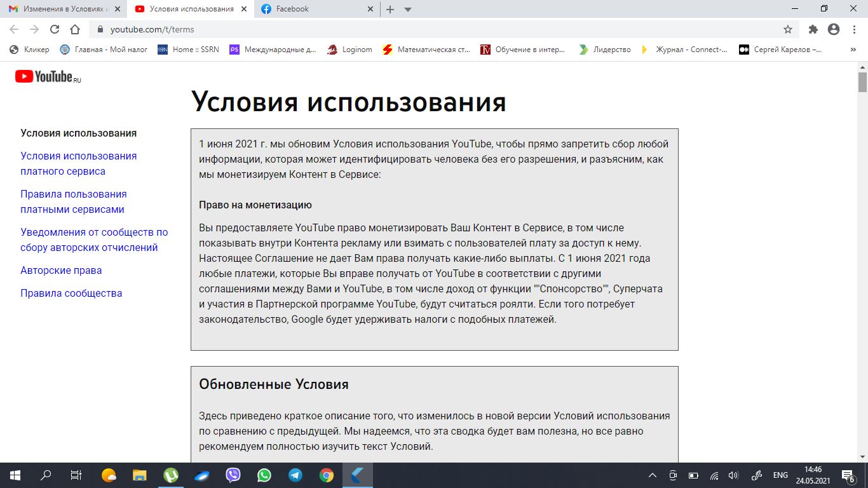Show hidden tray icons chevron
The width and height of the screenshot is (868, 488).
pyautogui.click(x=653, y=475)
